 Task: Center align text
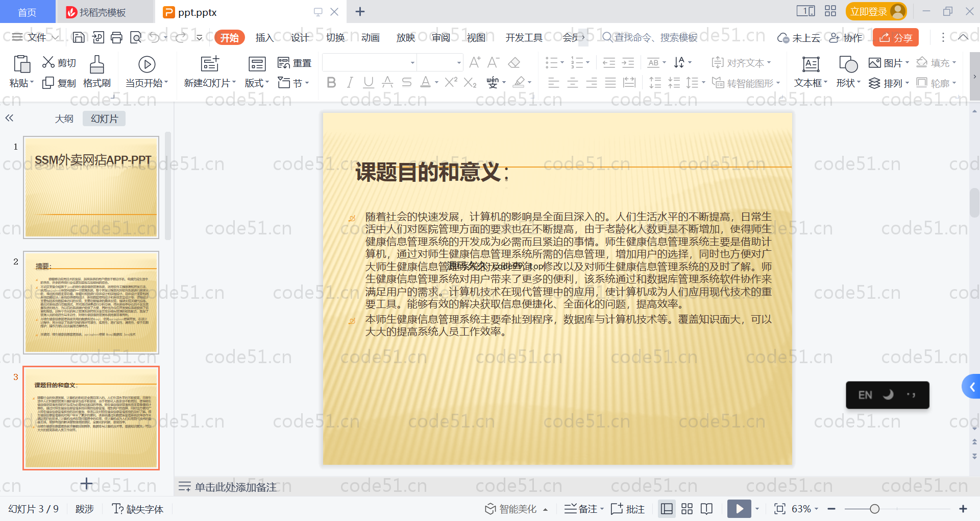(573, 83)
